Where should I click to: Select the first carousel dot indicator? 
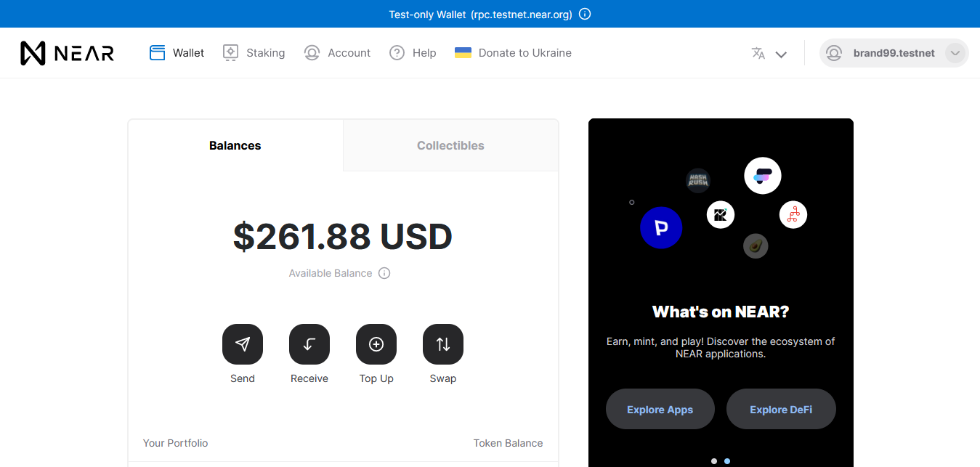(x=714, y=460)
